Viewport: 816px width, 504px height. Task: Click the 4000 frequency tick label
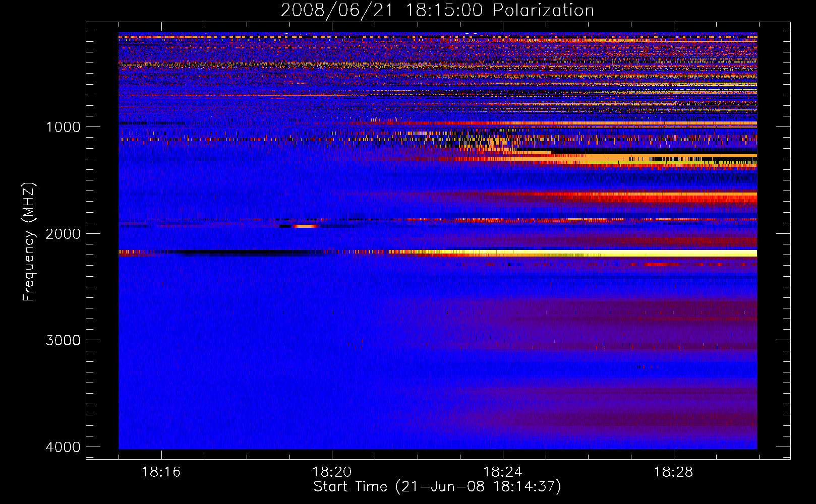click(63, 447)
